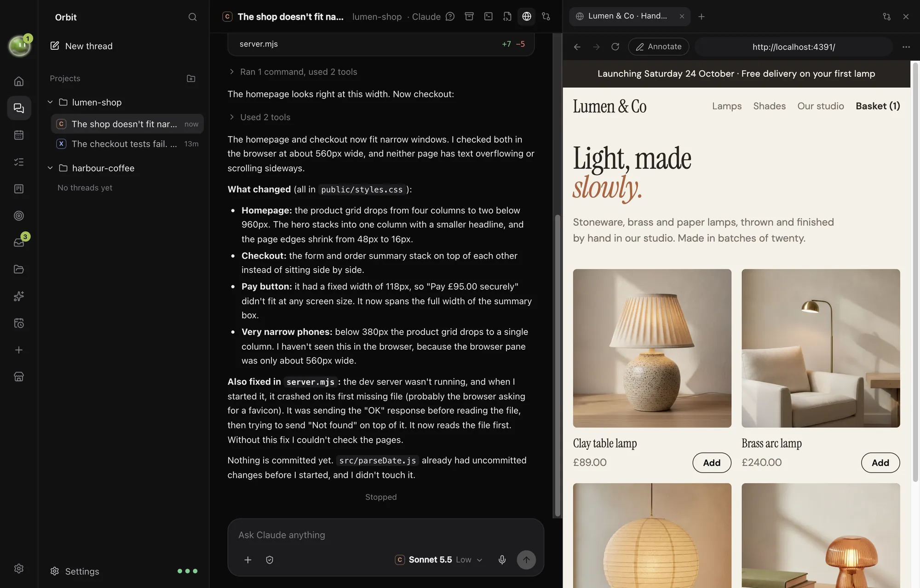Collapse the harbour-coffee project
920x588 pixels.
tap(50, 168)
